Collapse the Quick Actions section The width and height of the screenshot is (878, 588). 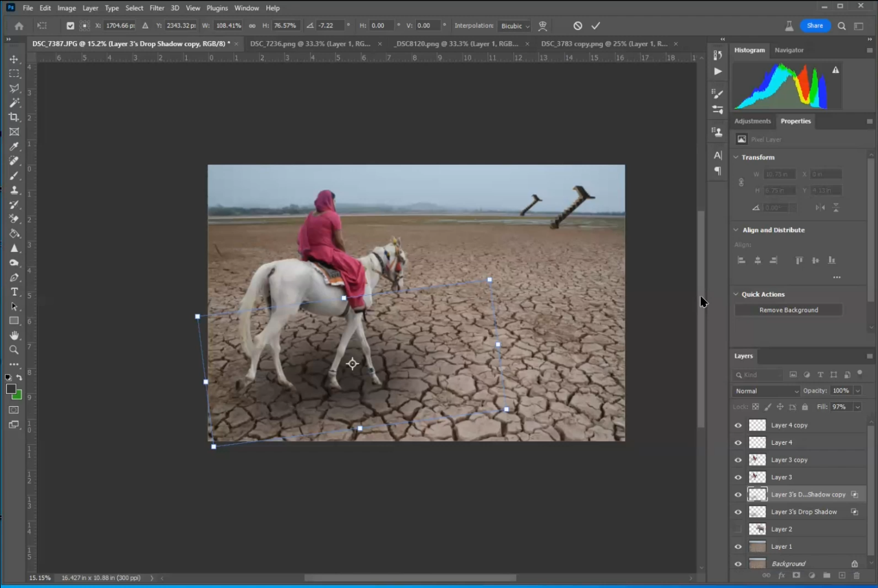(x=736, y=294)
